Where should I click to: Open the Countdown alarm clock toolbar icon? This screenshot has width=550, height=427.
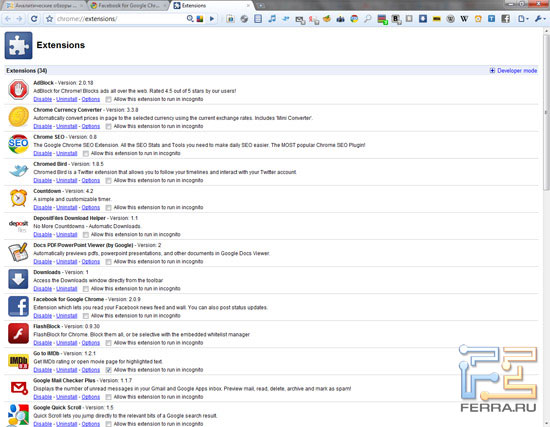pos(478,19)
